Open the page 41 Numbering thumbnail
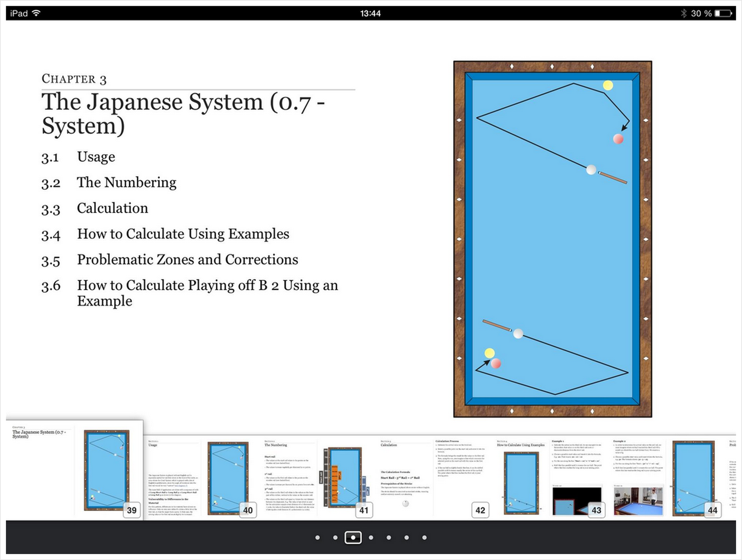Image resolution: width=742 pixels, height=560 pixels. 318,478
